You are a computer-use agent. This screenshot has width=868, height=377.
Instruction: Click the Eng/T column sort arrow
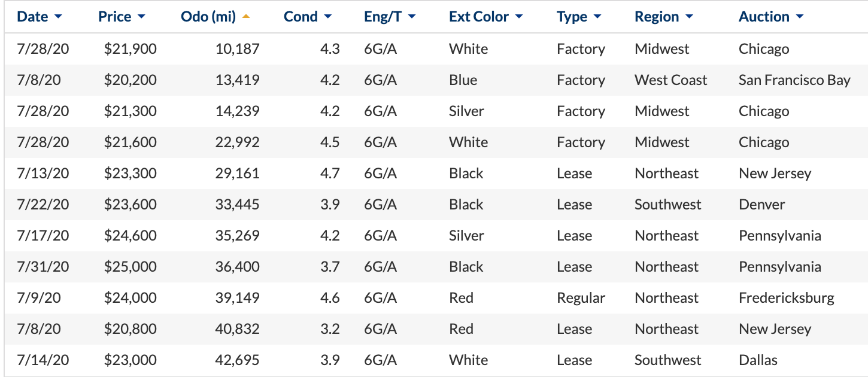(x=412, y=17)
